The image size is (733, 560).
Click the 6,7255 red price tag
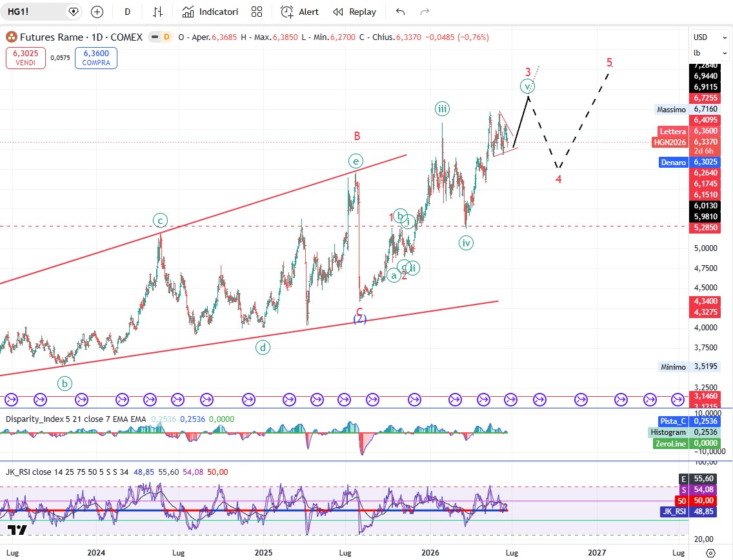pos(705,97)
